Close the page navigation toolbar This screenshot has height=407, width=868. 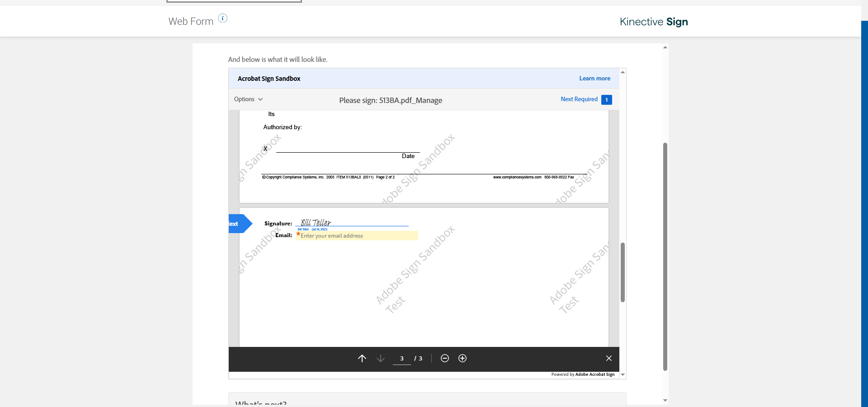[x=609, y=358]
